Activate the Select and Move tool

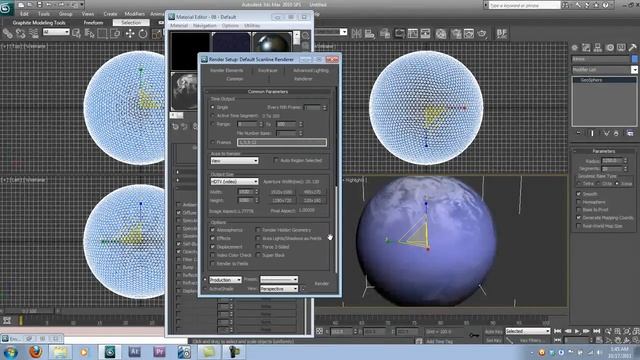[x=130, y=33]
